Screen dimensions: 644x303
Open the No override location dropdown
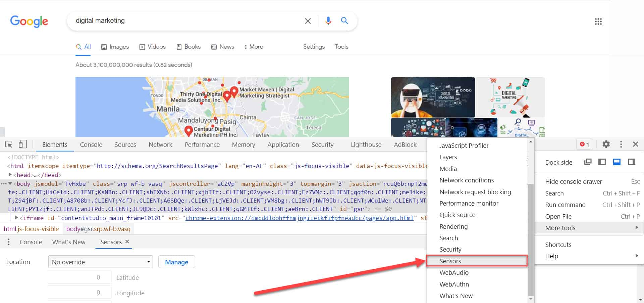(x=100, y=262)
